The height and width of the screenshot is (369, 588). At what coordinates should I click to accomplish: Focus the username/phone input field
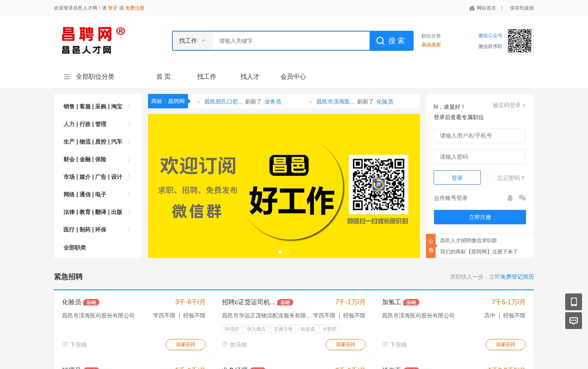point(480,136)
